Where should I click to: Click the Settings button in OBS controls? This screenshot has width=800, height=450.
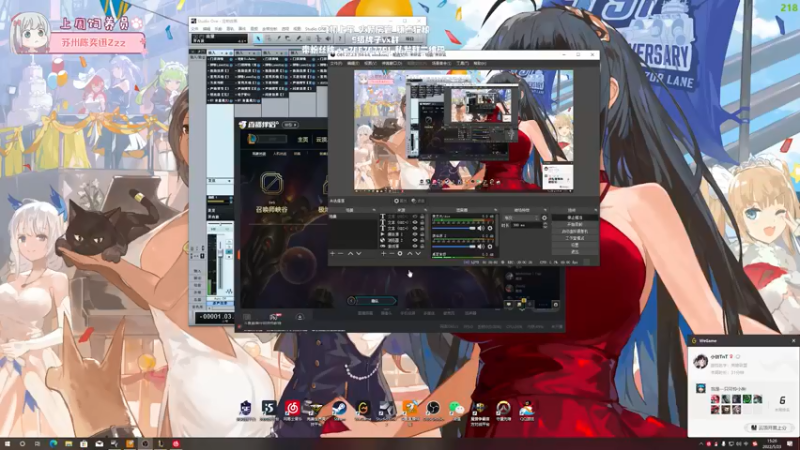[x=575, y=245]
